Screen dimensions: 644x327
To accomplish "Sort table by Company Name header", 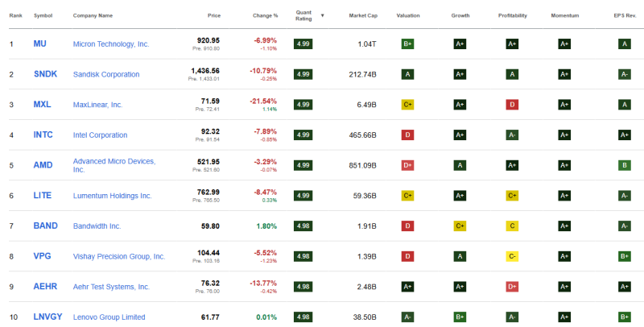I will (x=93, y=15).
